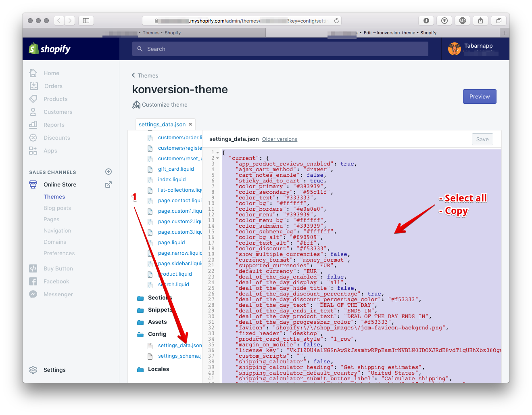Viewport: 532px width, 415px height.
Task: Open page.contact.liquid template
Action: tap(180, 201)
